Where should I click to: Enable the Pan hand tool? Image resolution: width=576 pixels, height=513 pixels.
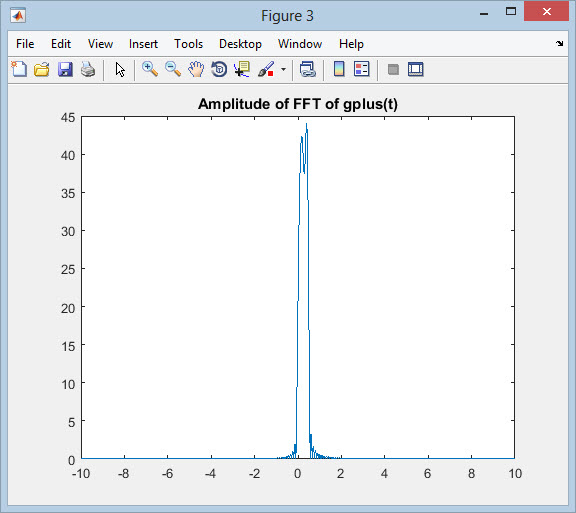(x=196, y=69)
